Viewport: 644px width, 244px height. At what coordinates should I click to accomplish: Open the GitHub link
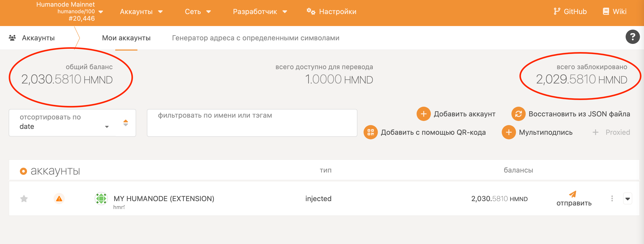click(570, 11)
